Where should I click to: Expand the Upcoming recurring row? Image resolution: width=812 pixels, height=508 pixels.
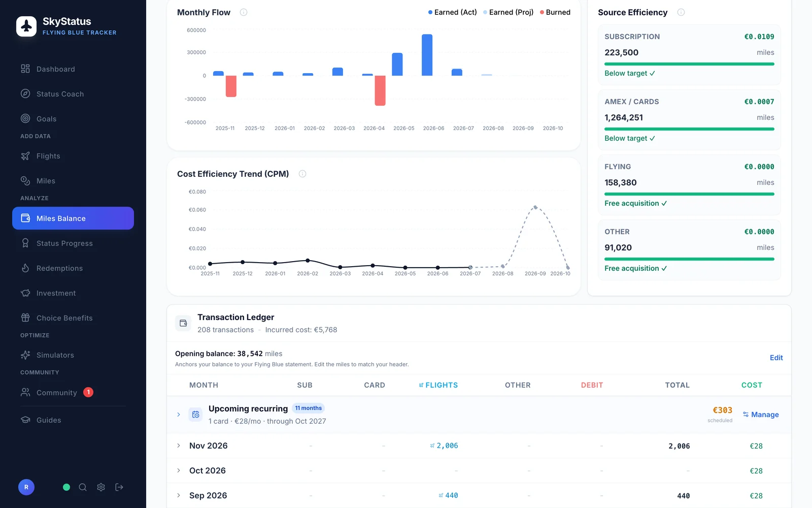click(x=179, y=415)
